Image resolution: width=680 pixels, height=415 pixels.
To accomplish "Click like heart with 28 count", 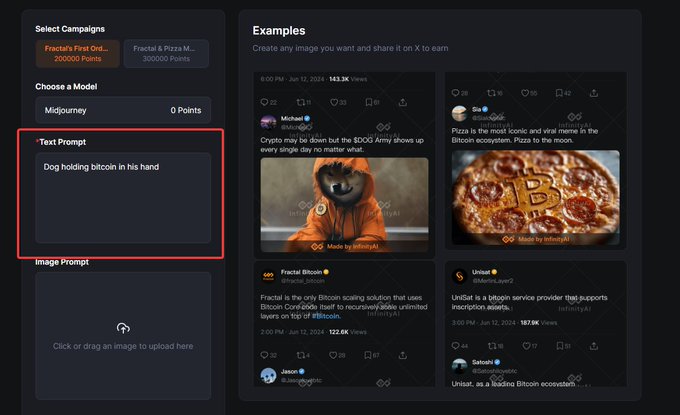I will (333, 355).
